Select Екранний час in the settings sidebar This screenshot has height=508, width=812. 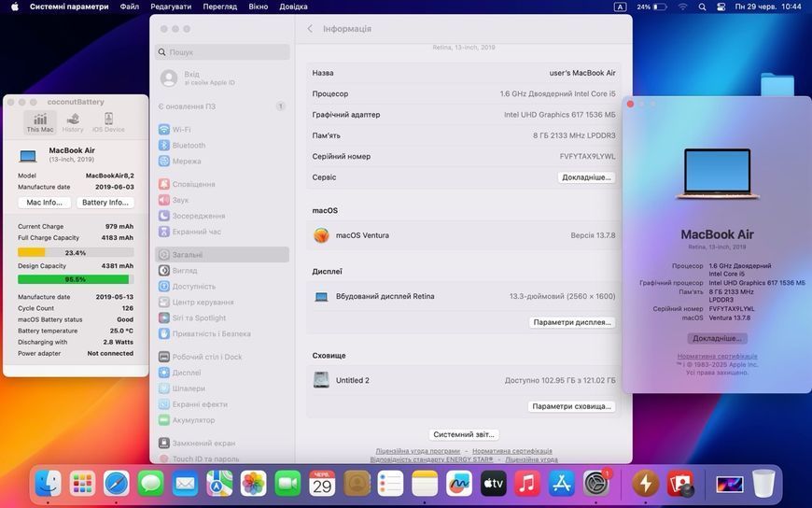(222, 232)
